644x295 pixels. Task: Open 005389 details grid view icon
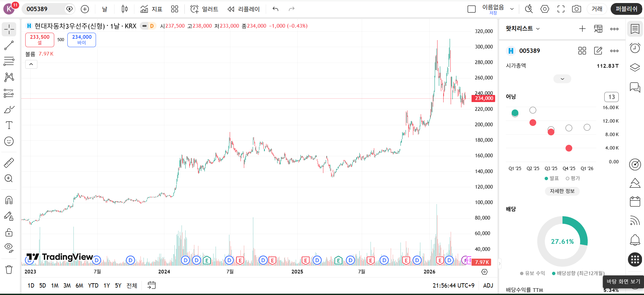582,51
